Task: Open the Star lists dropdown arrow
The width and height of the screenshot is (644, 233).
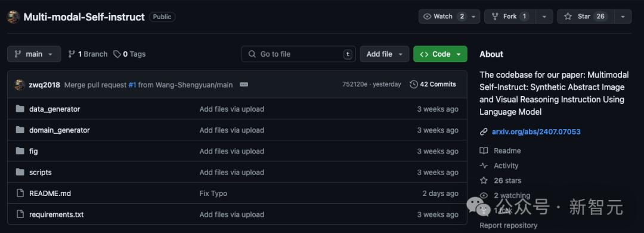Action: (x=623, y=17)
